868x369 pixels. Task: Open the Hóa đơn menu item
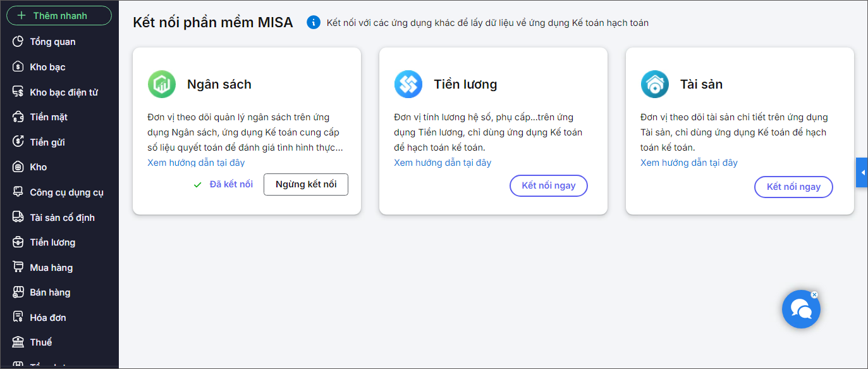pyautogui.click(x=47, y=318)
